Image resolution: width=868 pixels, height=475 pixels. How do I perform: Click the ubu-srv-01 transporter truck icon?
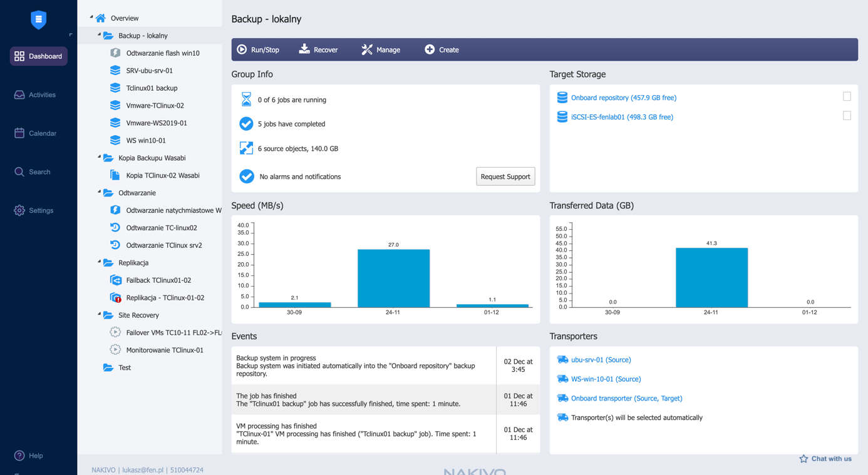pos(562,360)
